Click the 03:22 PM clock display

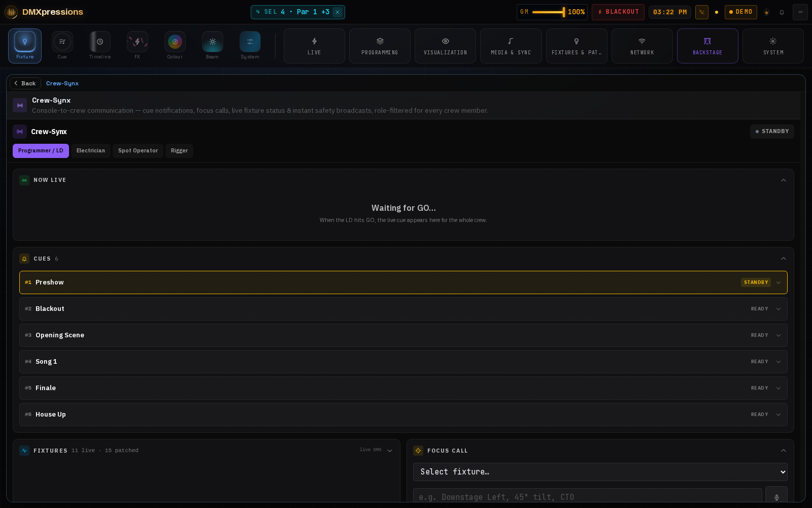(x=670, y=12)
